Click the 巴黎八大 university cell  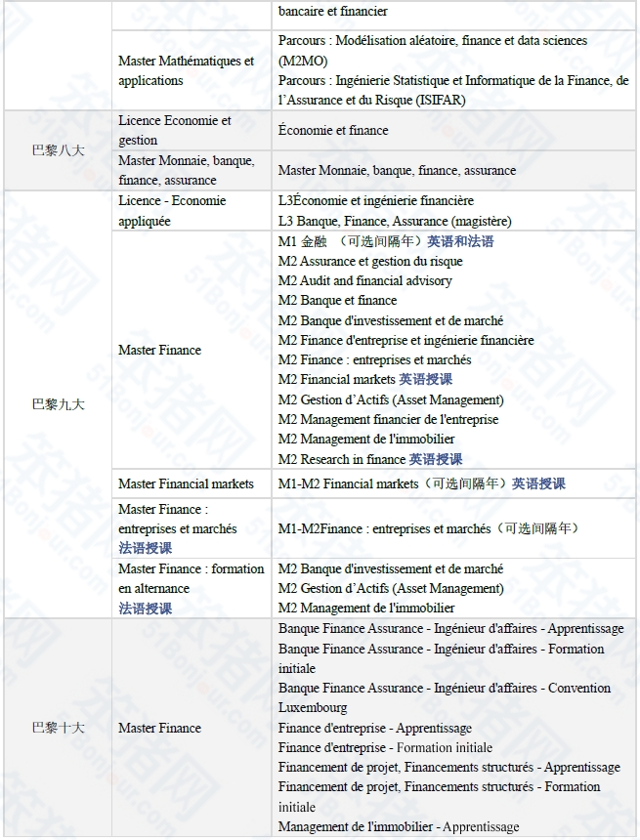coord(58,150)
